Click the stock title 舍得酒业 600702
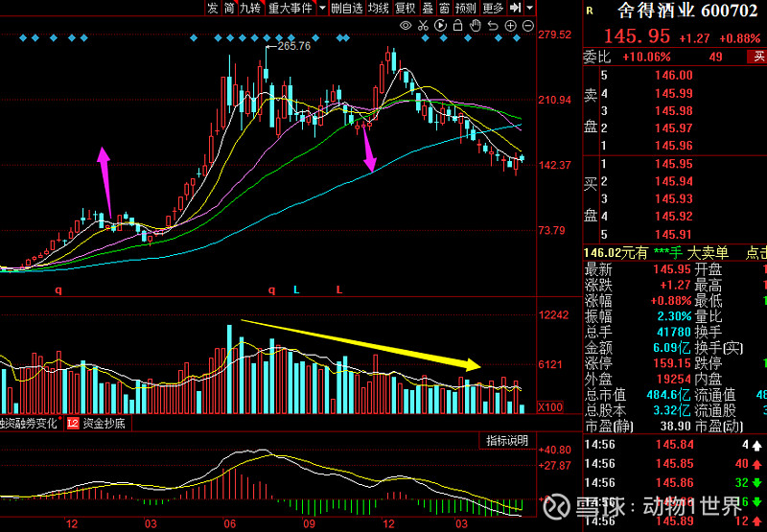 [x=687, y=11]
